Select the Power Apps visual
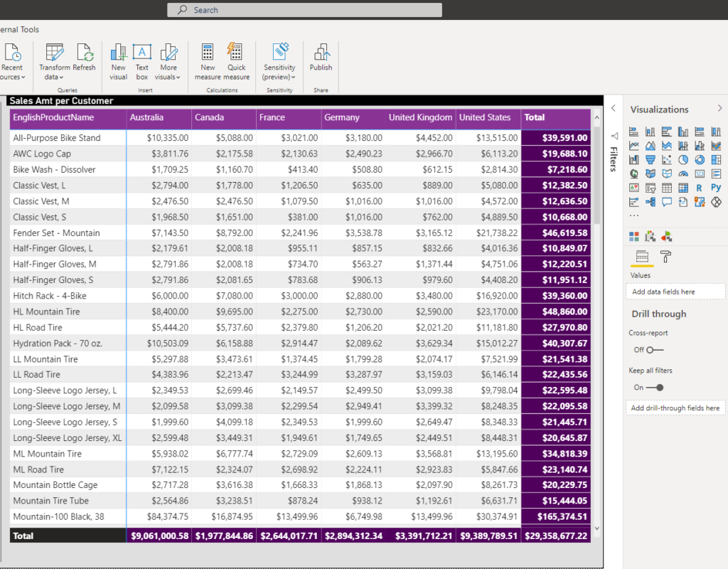The image size is (728, 569). 716,201
